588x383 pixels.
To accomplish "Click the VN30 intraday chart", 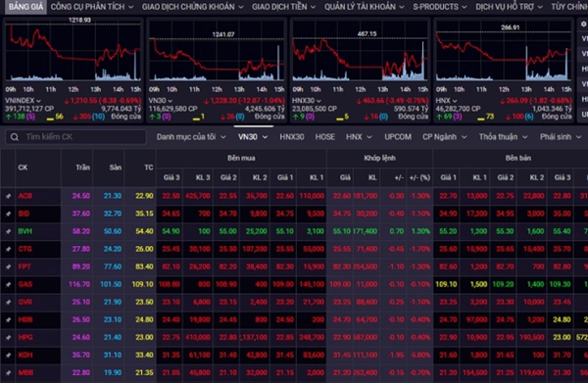I will [217, 52].
